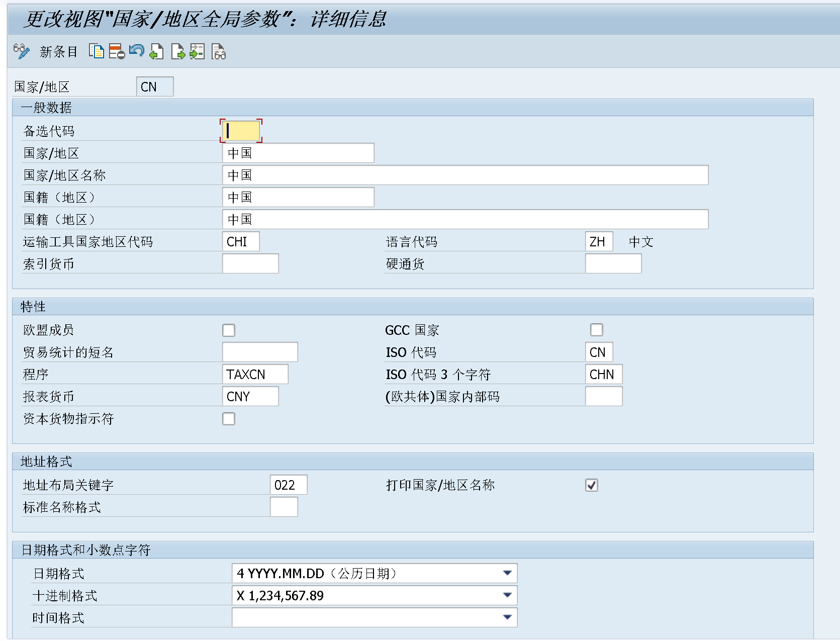Click the 国家/地区名称 long field
The width and height of the screenshot is (840, 641).
pos(465,175)
